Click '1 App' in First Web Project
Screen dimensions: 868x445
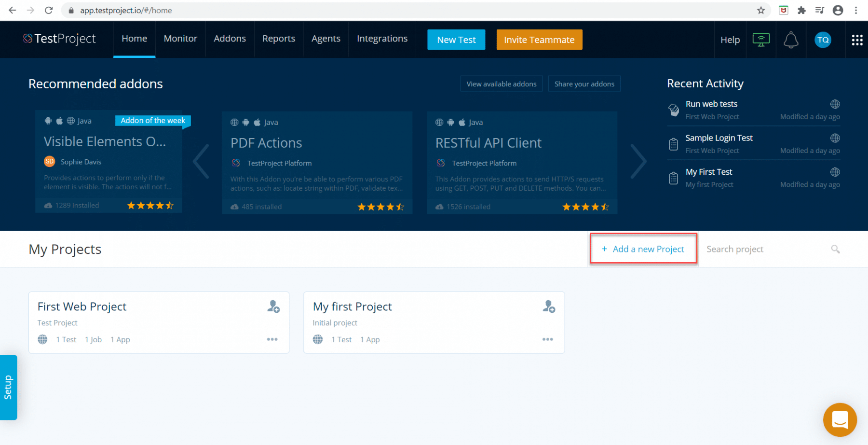(120, 340)
